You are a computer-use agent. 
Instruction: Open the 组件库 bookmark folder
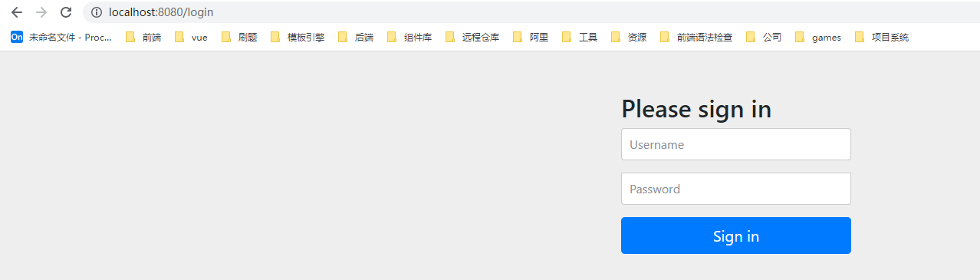(x=409, y=37)
